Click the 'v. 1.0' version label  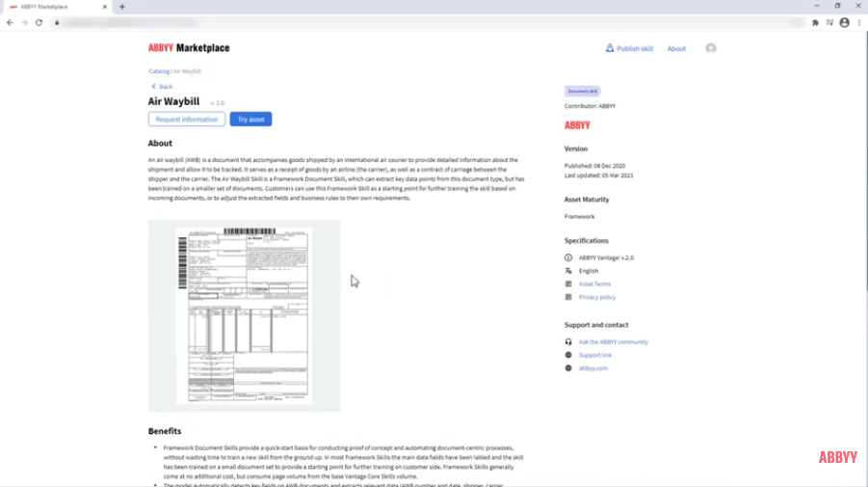coord(218,103)
